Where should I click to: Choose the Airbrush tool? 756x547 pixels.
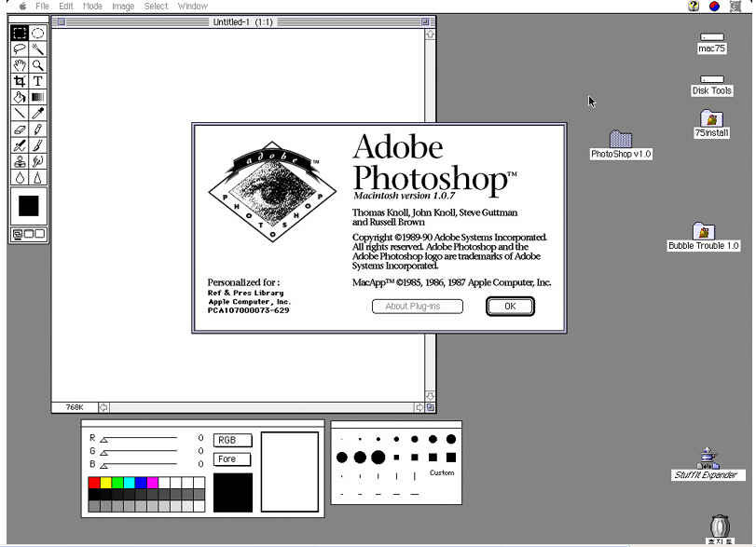tap(20, 145)
